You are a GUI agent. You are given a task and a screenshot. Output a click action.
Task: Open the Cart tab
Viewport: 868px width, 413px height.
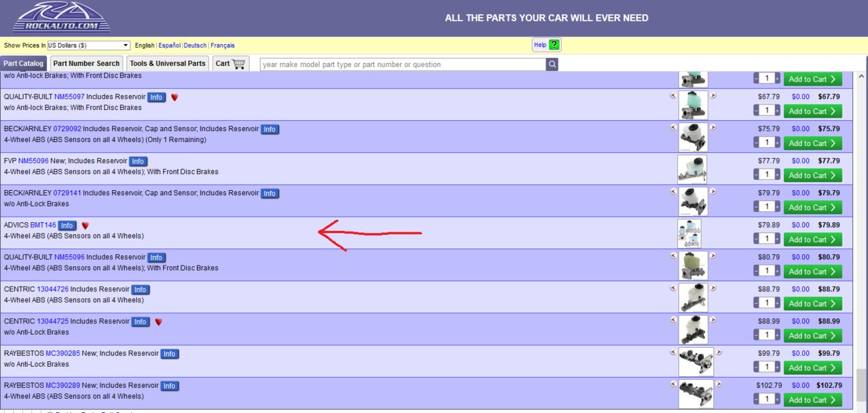(x=230, y=63)
